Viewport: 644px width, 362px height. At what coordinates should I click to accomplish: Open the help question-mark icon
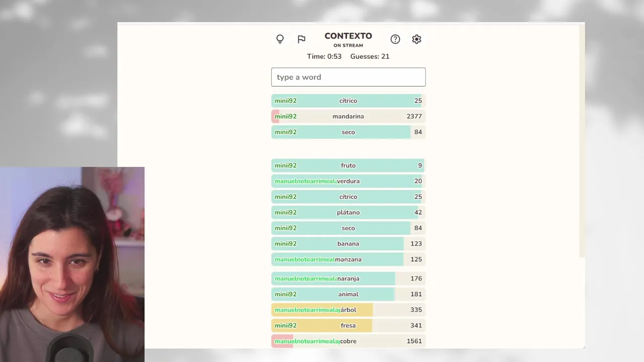coord(395,39)
